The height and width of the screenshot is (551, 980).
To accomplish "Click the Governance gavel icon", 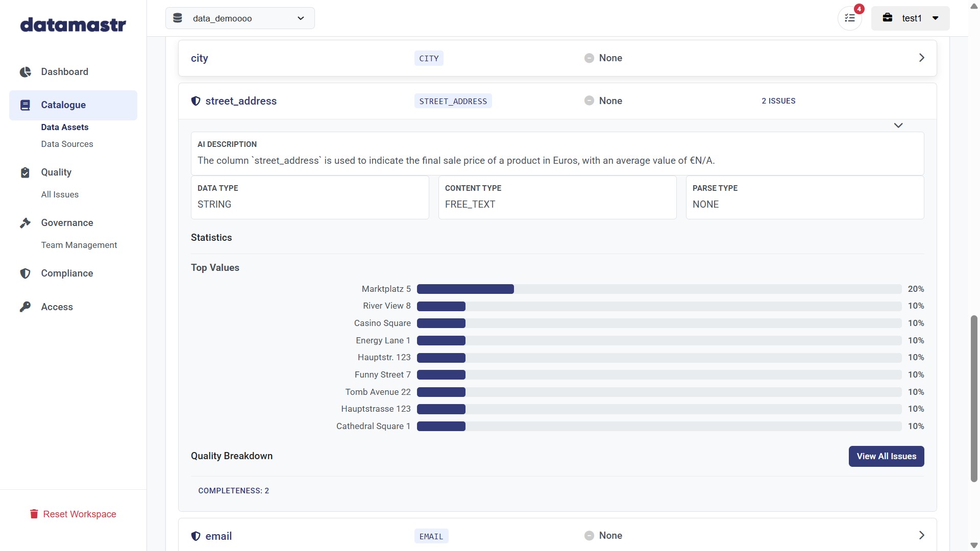I will (25, 223).
